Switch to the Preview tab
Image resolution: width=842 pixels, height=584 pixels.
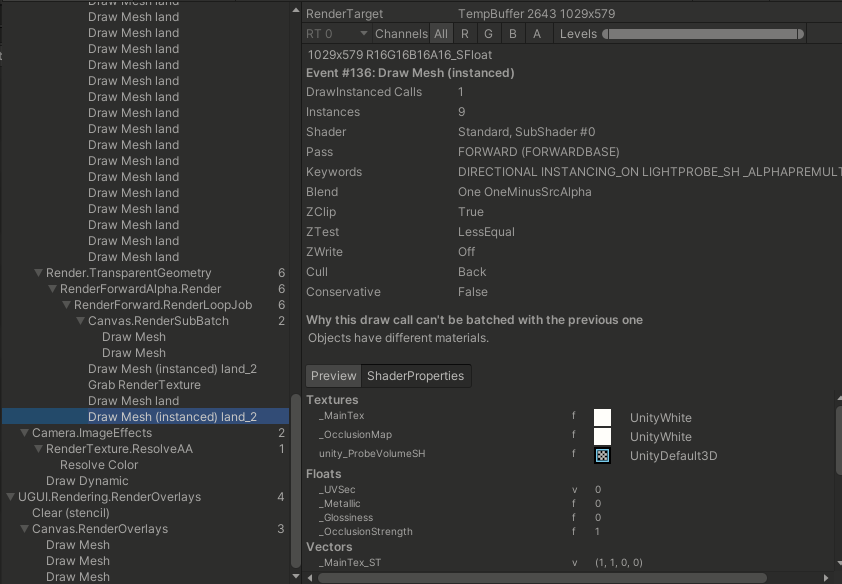[333, 376]
